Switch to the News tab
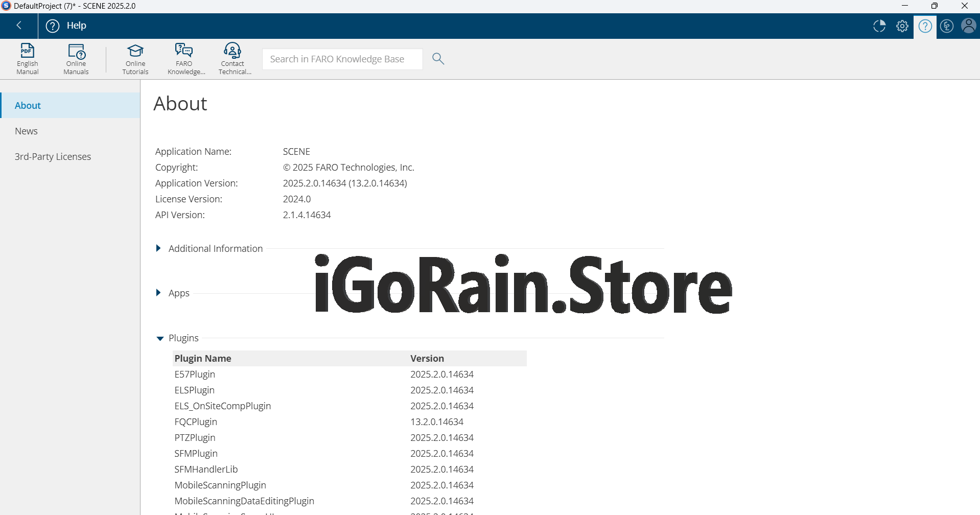980x515 pixels. click(x=27, y=131)
